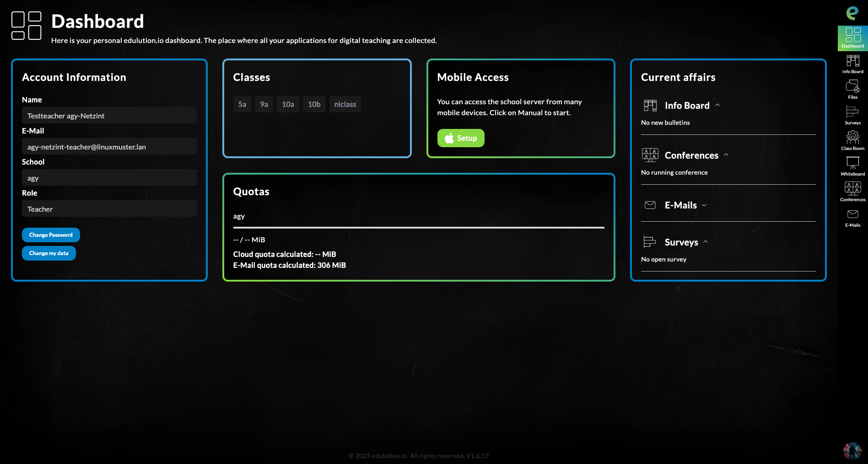Screen dimensions: 868x464
Task: Toggle the Conferences section chevron
Action: tap(726, 155)
